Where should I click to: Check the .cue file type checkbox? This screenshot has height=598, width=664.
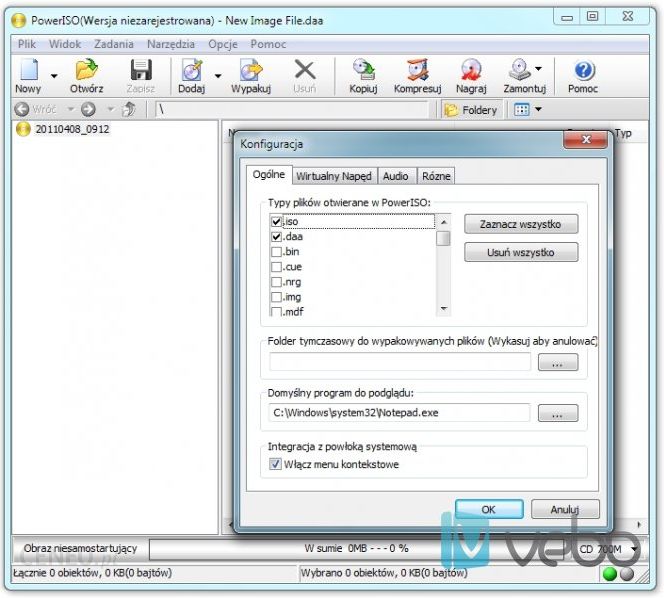click(277, 267)
